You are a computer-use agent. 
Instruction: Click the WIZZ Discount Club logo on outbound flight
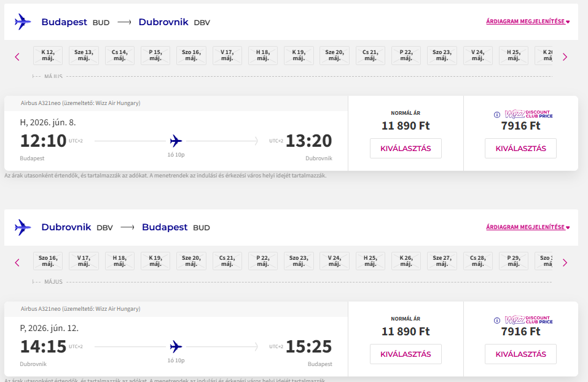click(528, 114)
